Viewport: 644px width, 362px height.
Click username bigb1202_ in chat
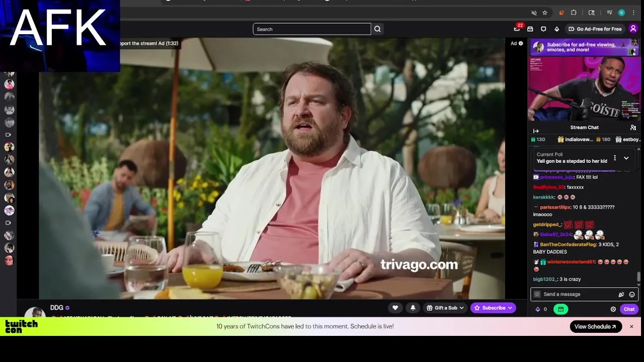pos(545,279)
